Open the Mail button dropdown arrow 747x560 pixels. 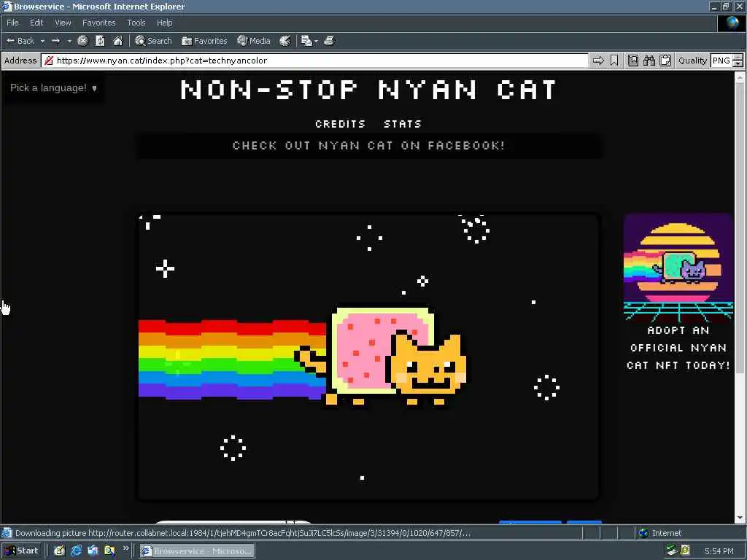pyautogui.click(x=316, y=41)
